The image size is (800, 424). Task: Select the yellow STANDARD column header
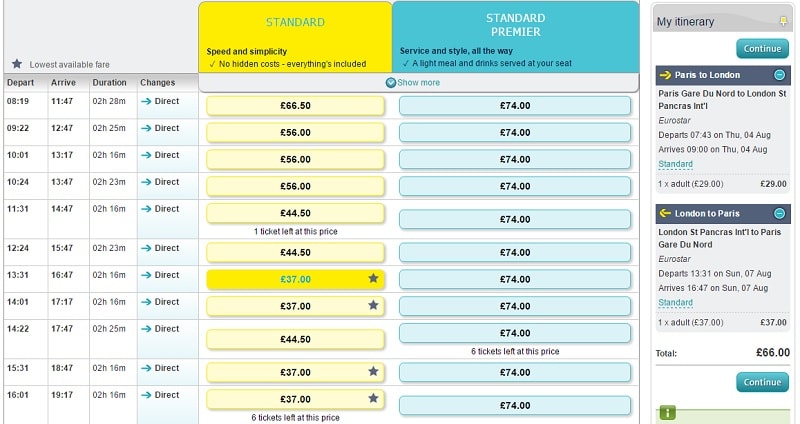tap(295, 37)
